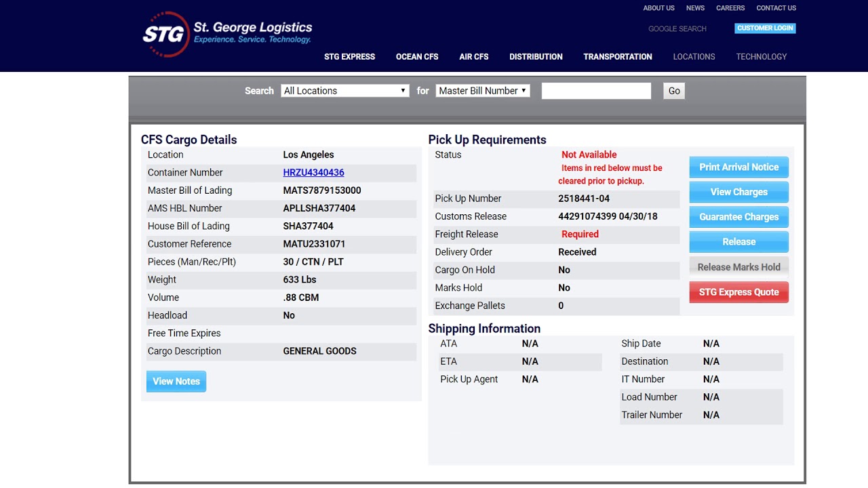Viewport: 868px width, 488px height.
Task: Click the CFS Cargo Details heading
Action: tap(189, 140)
